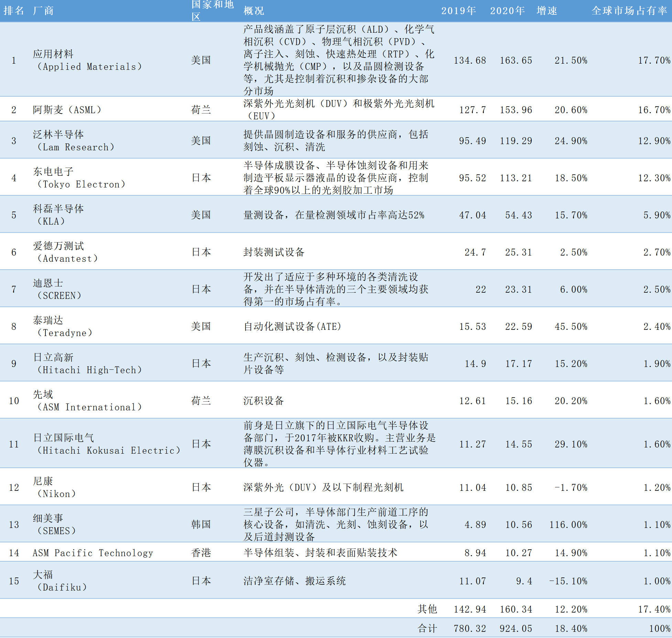Select the 18.40% total growth value
The width and height of the screenshot is (672, 638).
point(571,628)
